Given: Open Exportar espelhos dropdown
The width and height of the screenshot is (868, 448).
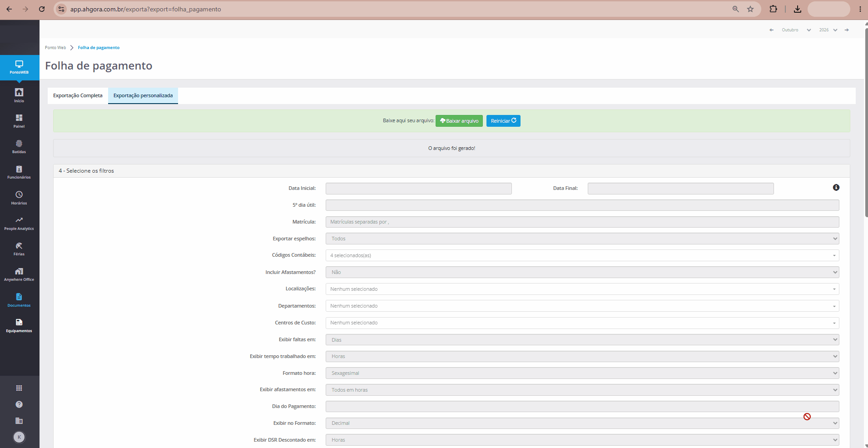Looking at the screenshot, I should (582, 239).
